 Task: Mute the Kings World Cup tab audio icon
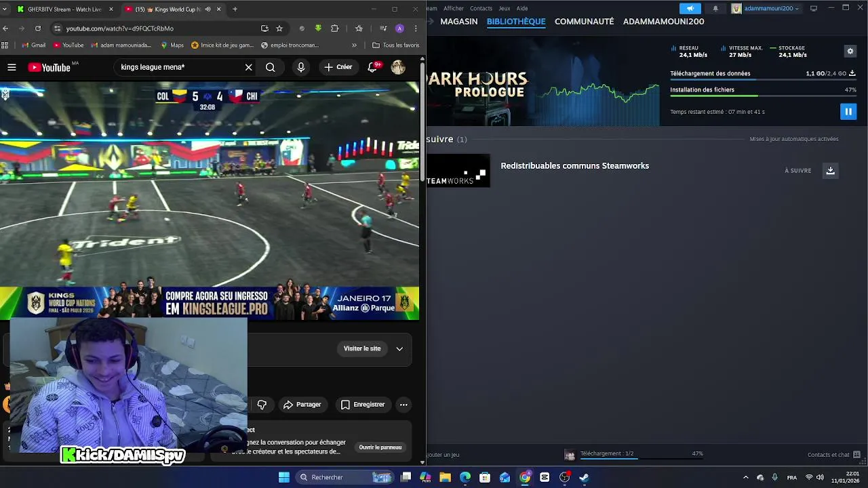pos(208,9)
